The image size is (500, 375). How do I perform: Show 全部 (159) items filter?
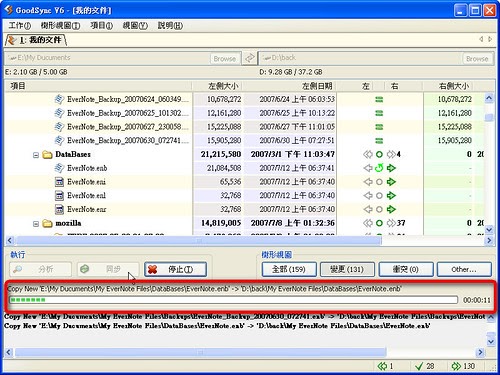click(289, 269)
